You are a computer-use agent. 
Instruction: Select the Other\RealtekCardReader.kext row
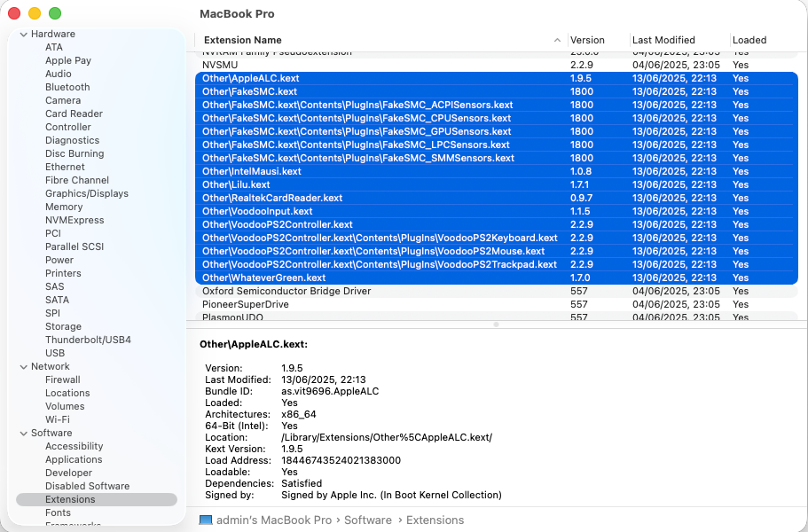[497, 199]
